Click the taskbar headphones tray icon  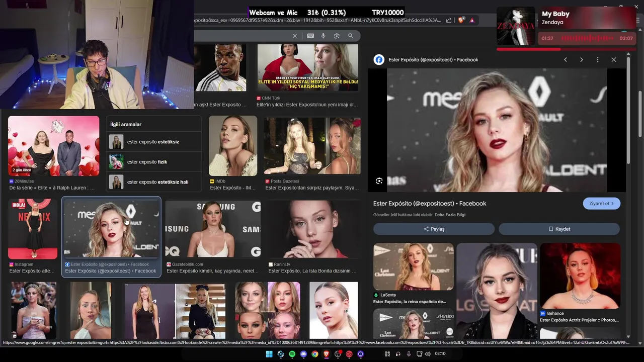[x=398, y=354]
